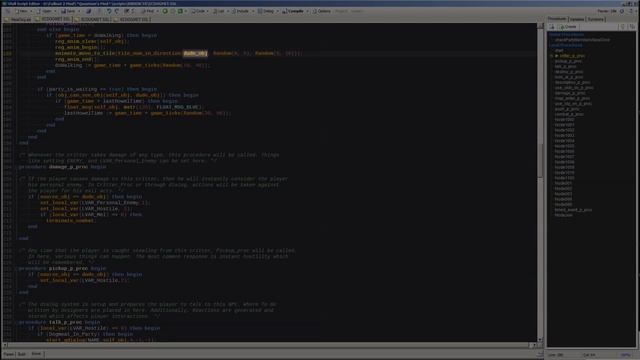Image resolution: width=640 pixels, height=360 pixels.
Task: Select talk_p_proc in procedure list
Action: [x=565, y=67]
